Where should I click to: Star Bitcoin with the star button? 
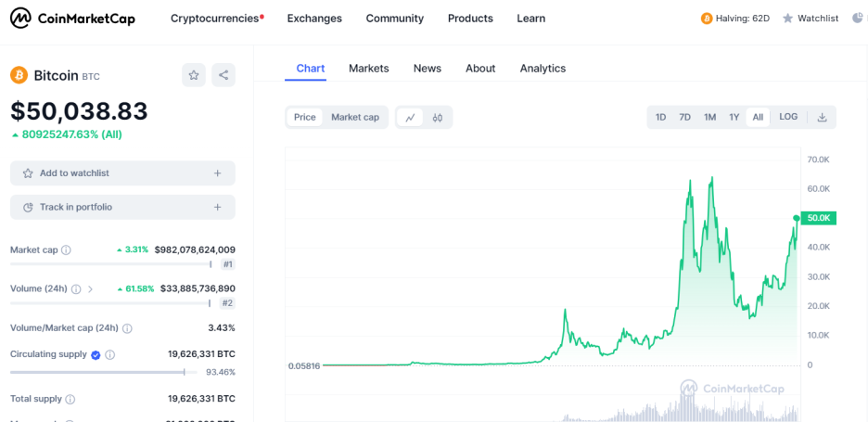pos(194,75)
